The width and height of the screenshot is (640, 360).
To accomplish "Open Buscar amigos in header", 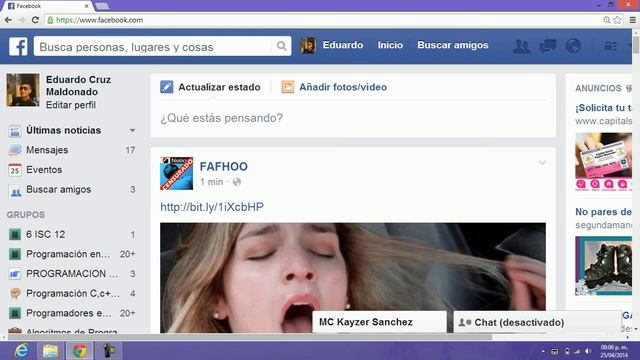I will pos(453,45).
